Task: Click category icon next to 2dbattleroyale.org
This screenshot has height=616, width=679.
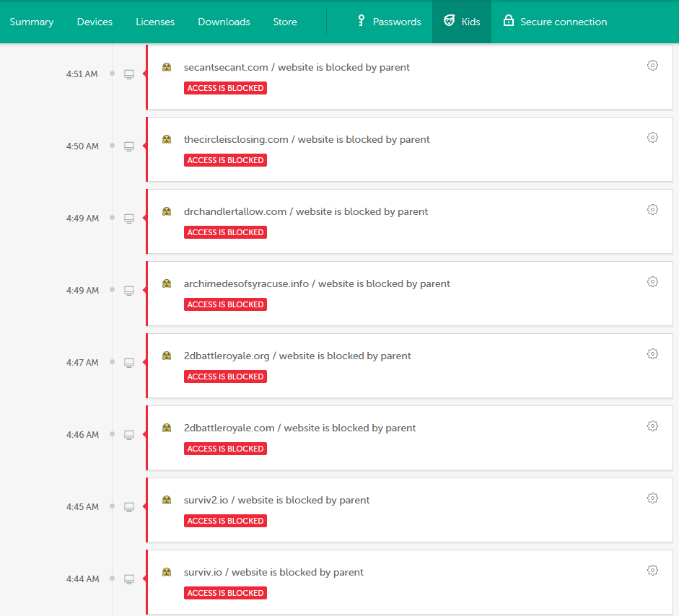Action: tap(167, 356)
